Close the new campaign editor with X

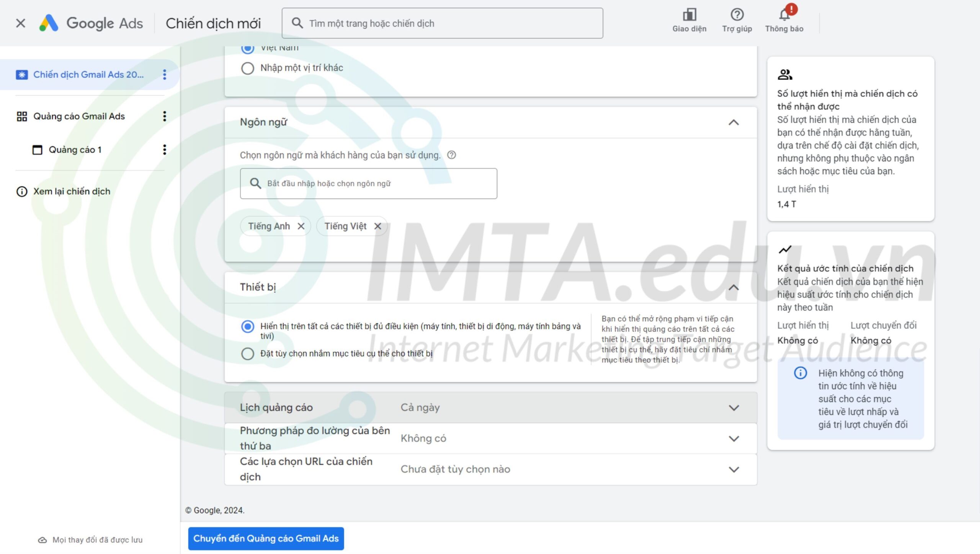coord(21,23)
